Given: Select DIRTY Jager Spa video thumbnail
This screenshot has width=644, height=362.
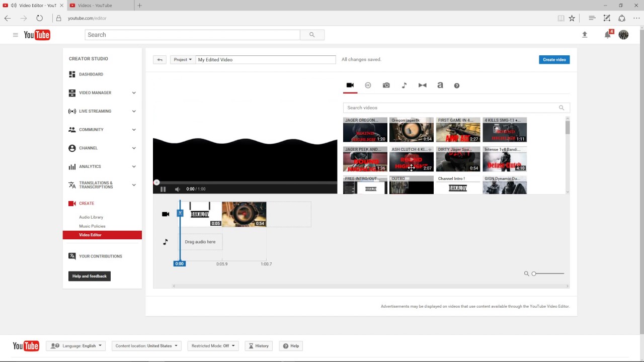Looking at the screenshot, I should click(x=458, y=159).
